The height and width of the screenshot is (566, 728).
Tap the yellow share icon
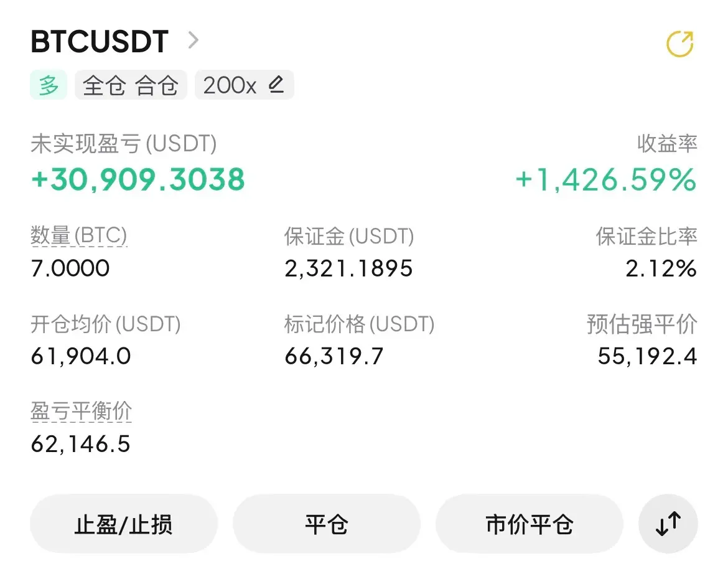point(679,44)
